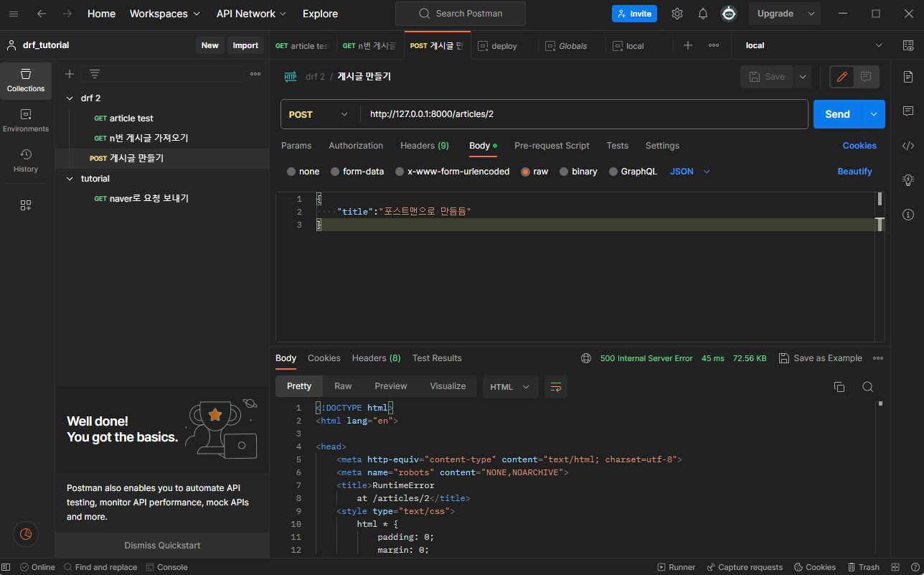
Task: Click the blue Invite button
Action: (634, 14)
